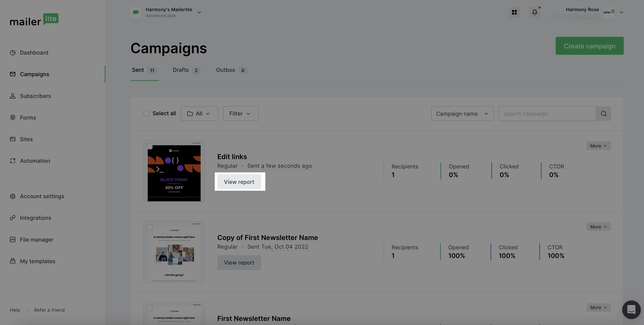Open the Automation cycle icon
Screen dimensions: 644x325
click(x=12, y=161)
